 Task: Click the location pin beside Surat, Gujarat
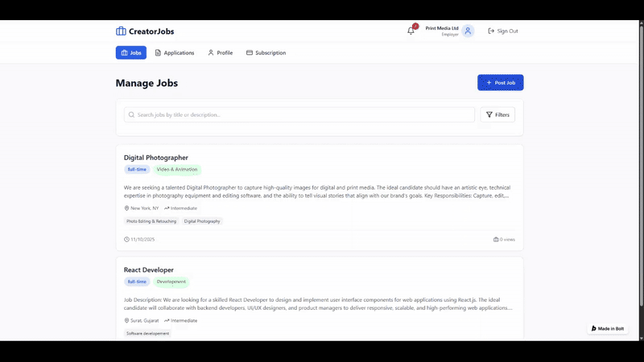point(126,320)
